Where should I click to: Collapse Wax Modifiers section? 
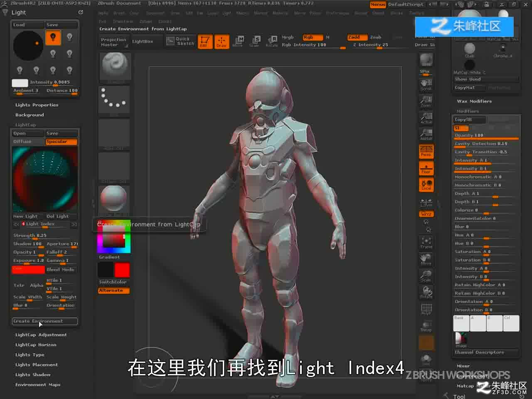[x=474, y=101]
